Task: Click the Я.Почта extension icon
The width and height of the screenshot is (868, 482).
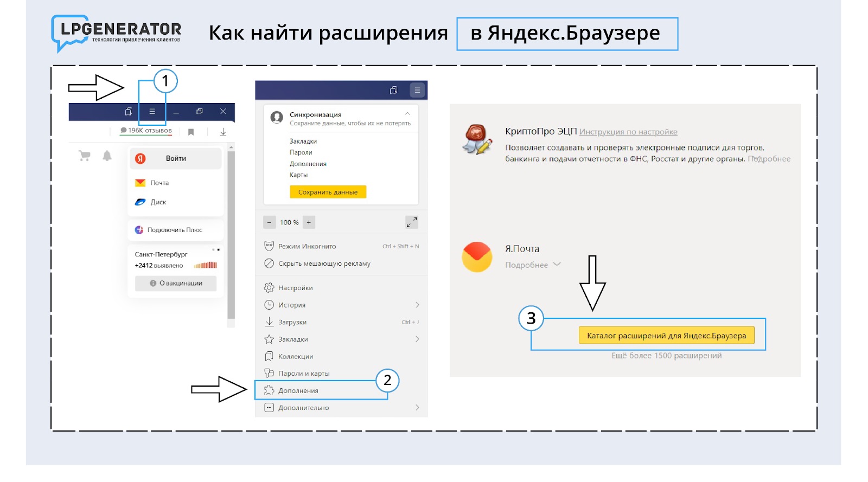Action: click(x=477, y=256)
